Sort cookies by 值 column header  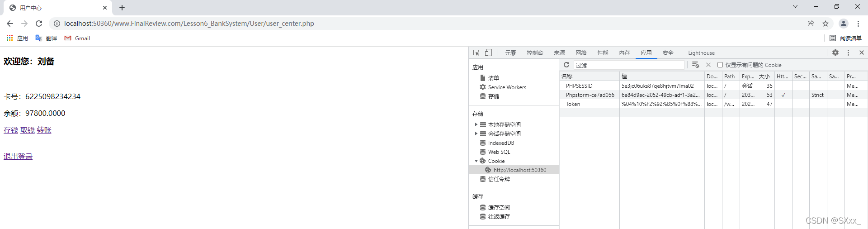click(x=662, y=76)
